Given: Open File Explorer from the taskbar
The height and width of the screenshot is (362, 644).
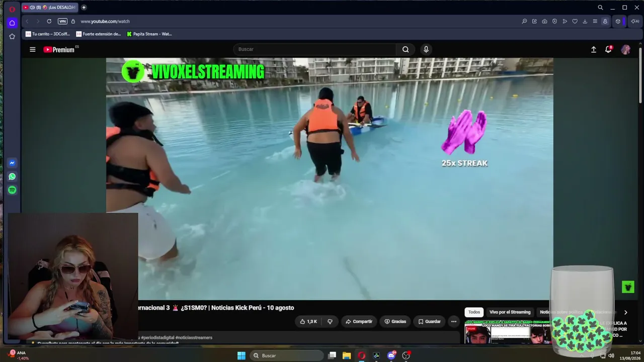Looking at the screenshot, I should [347, 355].
